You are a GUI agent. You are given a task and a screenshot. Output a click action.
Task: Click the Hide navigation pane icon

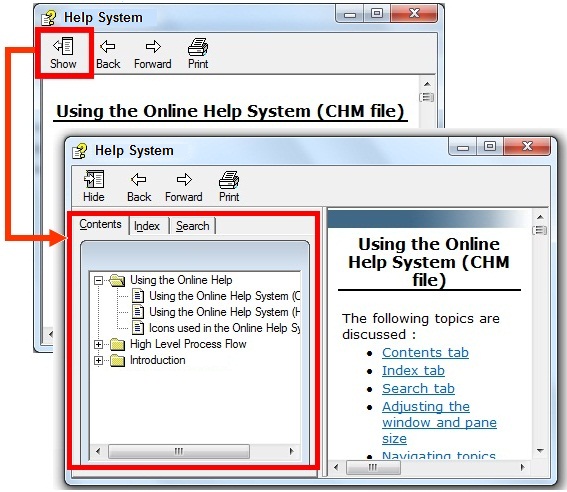(x=94, y=179)
